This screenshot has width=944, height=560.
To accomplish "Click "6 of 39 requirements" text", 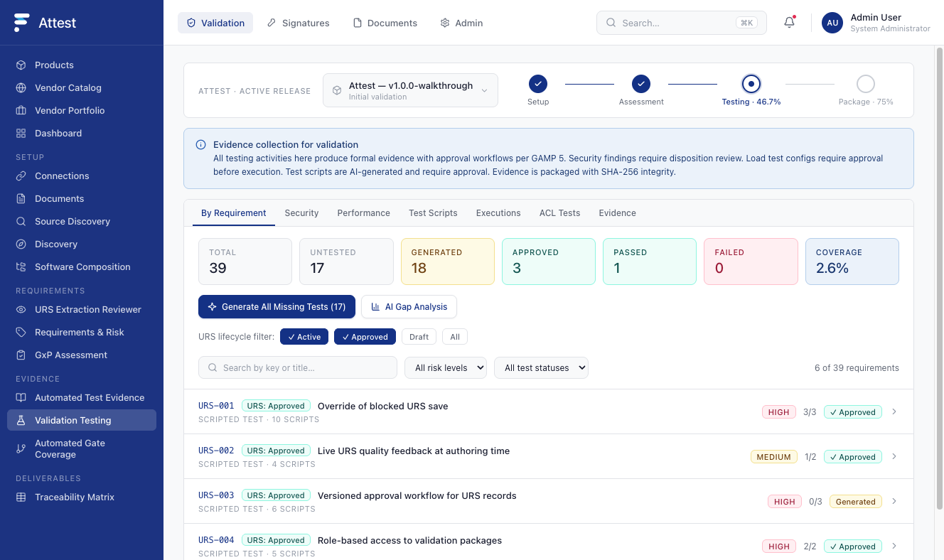I will pyautogui.click(x=857, y=367).
